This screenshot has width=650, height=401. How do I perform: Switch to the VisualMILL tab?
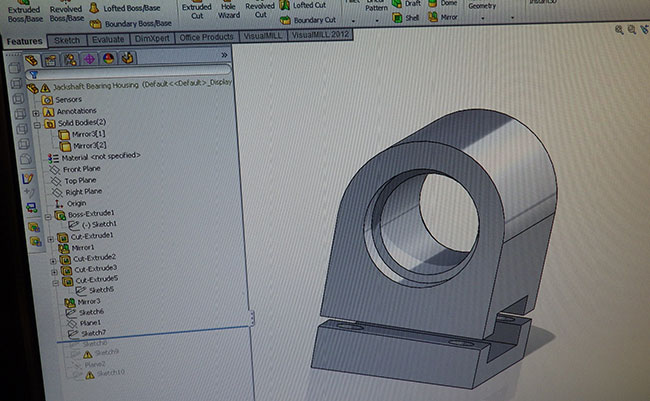coord(263,36)
